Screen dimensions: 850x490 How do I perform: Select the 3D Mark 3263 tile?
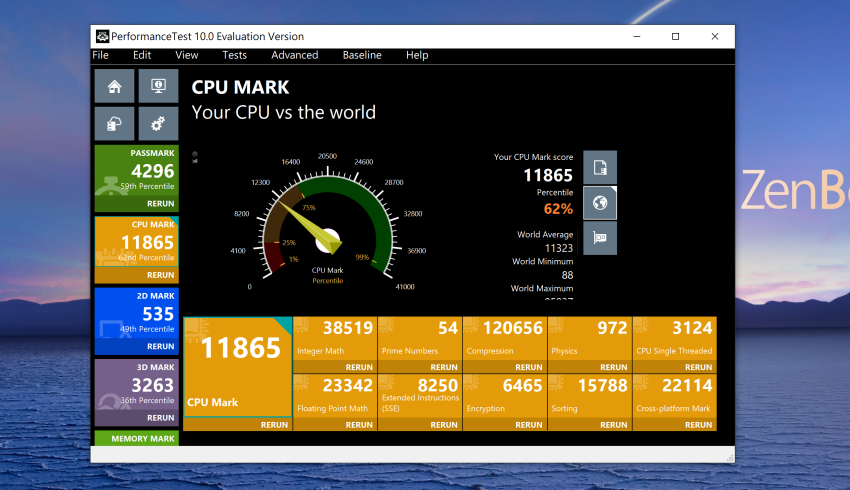tap(137, 385)
